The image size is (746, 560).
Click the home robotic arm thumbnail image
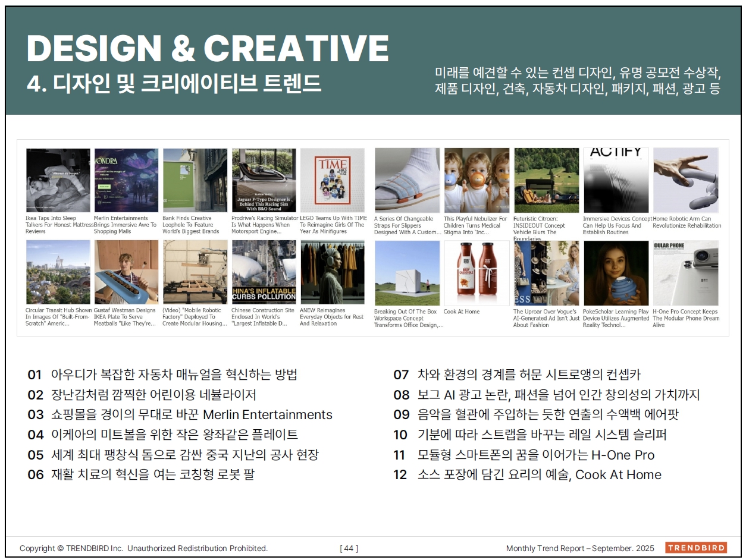[685, 180]
